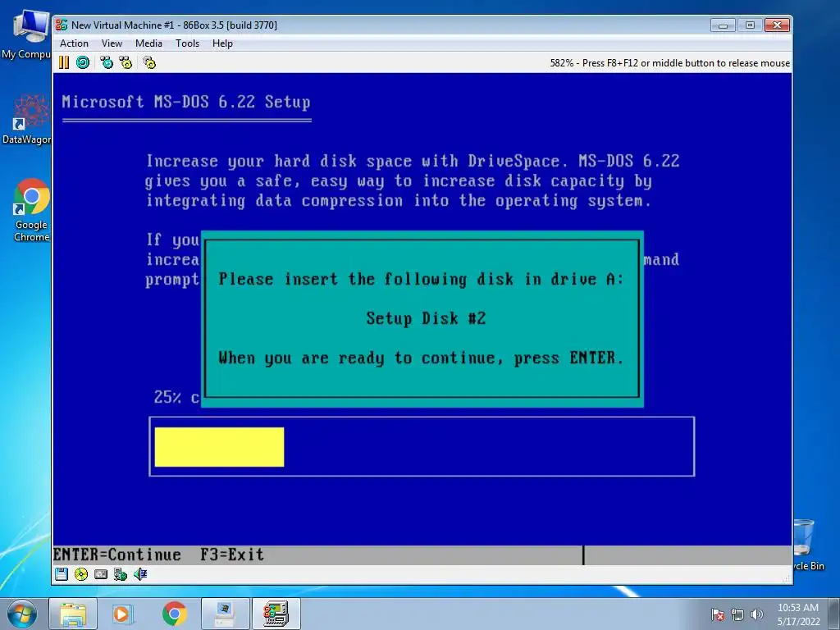Viewport: 840px width, 630px height.
Task: Click the '582%' speed status text
Action: [x=561, y=63]
